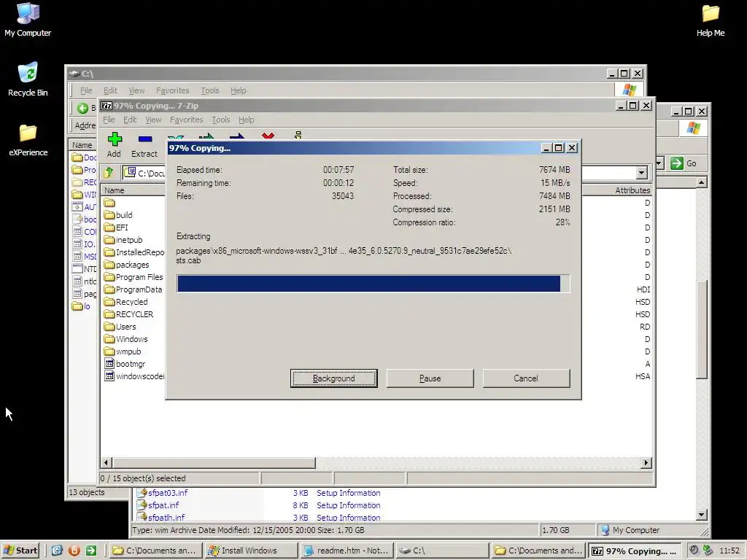Select the InstalledRepo folder

[134, 252]
